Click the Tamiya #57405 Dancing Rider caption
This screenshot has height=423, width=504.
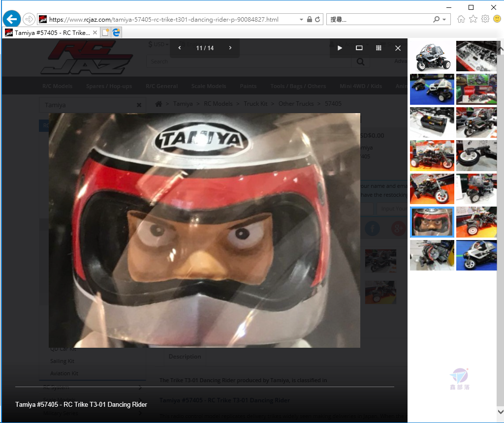click(x=81, y=404)
